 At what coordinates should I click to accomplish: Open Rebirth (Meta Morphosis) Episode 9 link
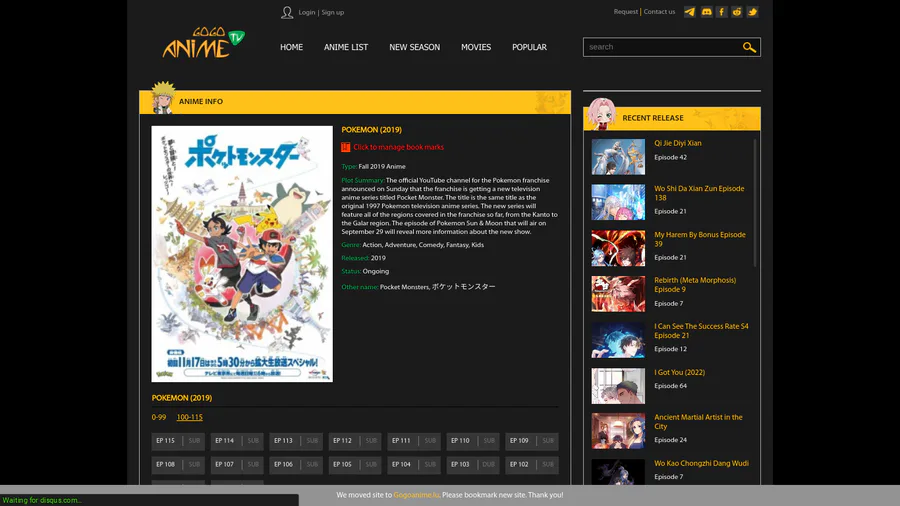click(695, 285)
